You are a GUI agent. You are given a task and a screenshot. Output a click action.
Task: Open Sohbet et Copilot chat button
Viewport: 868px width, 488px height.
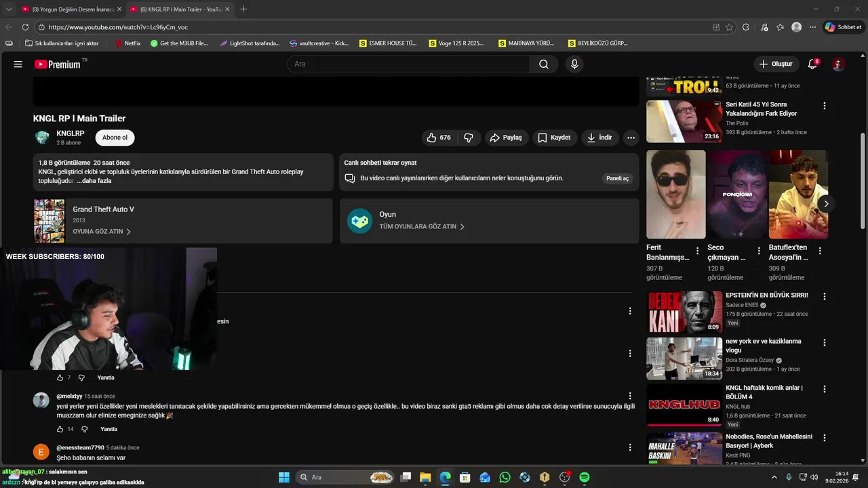coord(843,27)
